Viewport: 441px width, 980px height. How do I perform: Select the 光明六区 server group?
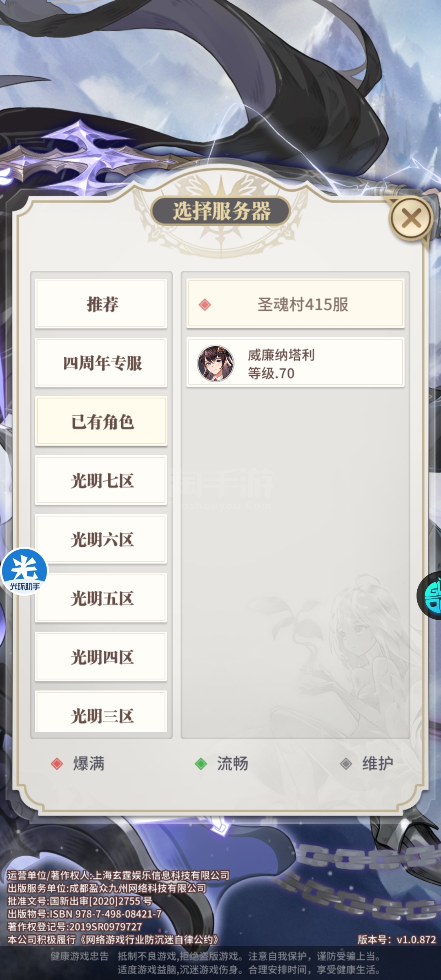pyautogui.click(x=101, y=539)
